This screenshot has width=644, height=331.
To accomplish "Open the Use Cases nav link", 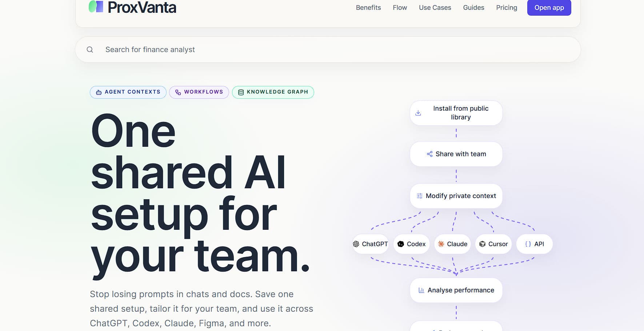I will 435,8.
